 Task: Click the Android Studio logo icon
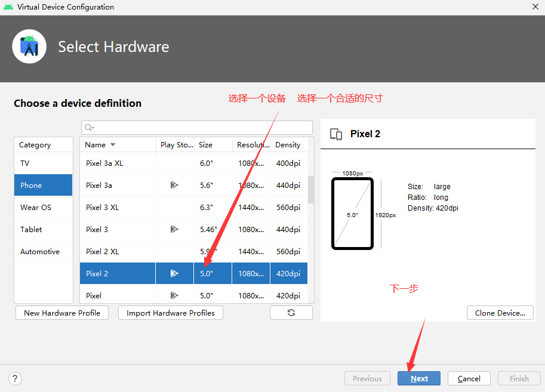pos(29,46)
